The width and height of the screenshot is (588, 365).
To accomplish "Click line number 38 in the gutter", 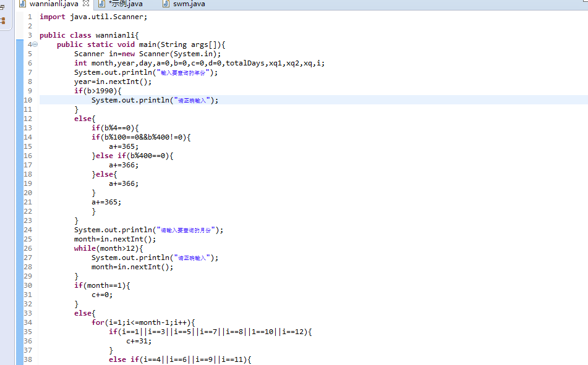I will point(28,359).
